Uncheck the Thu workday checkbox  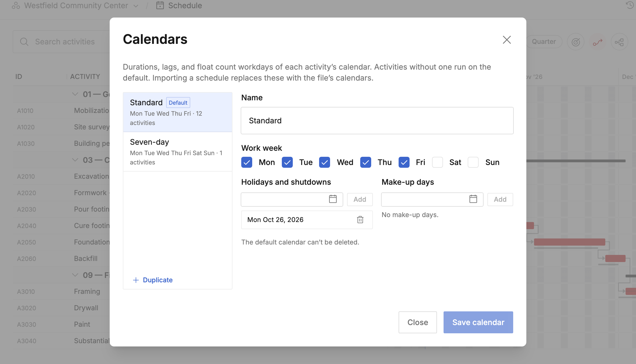(366, 162)
